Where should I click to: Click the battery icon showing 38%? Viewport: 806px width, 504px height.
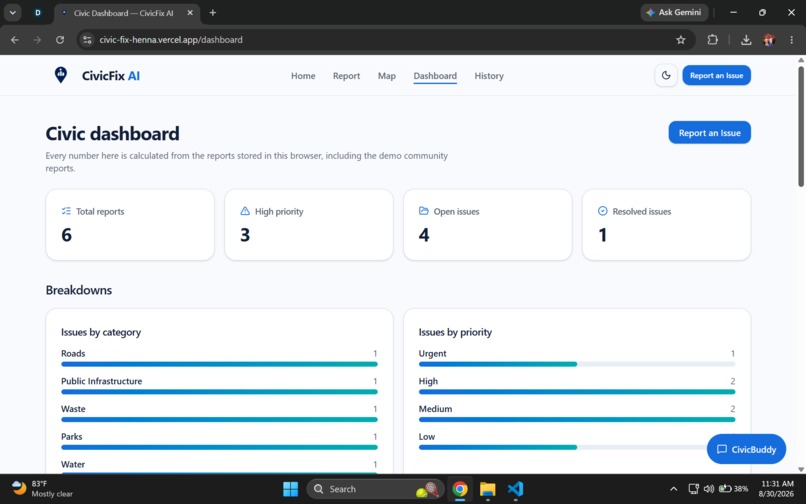(x=734, y=489)
